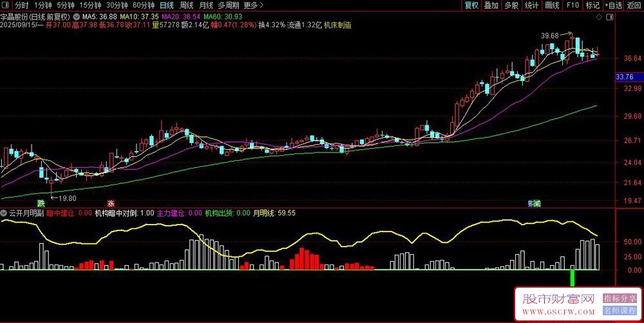This screenshot has width=644, height=323.
Task: Click the 机床制造 industry label
Action: click(x=337, y=25)
